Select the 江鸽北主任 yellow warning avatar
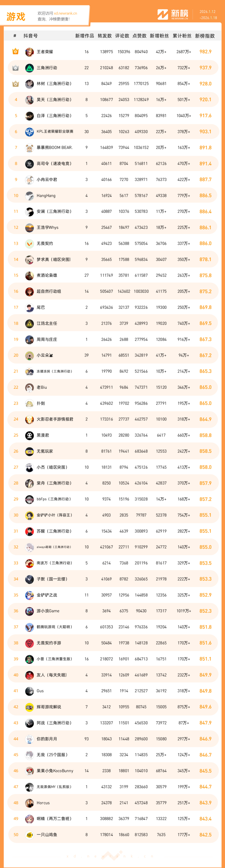The height and width of the screenshot is (868, 225). point(29,323)
